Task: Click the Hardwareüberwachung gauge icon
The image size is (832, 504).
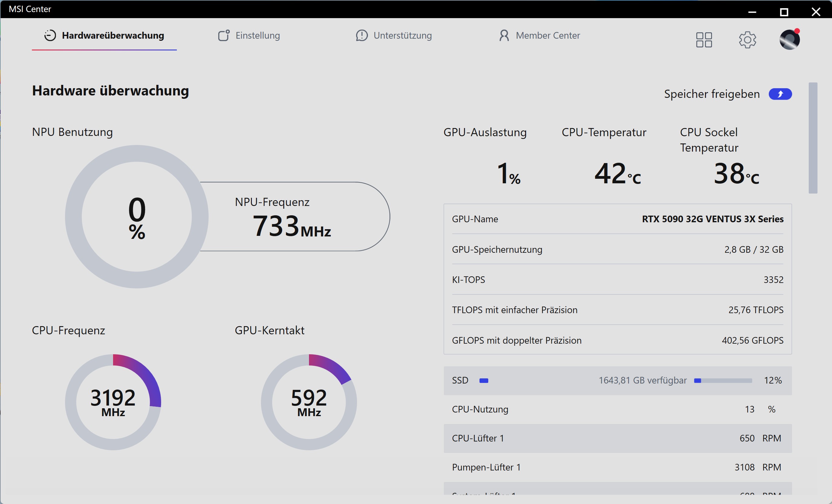Action: pos(50,35)
